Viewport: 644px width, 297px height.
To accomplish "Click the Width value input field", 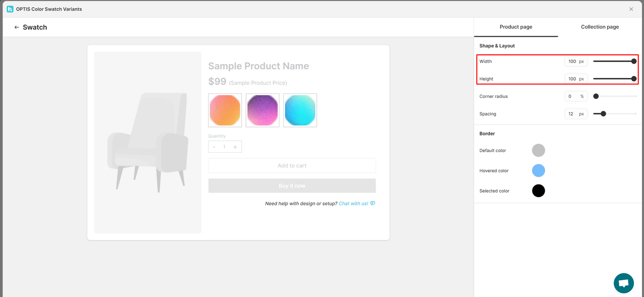I will pyautogui.click(x=576, y=61).
